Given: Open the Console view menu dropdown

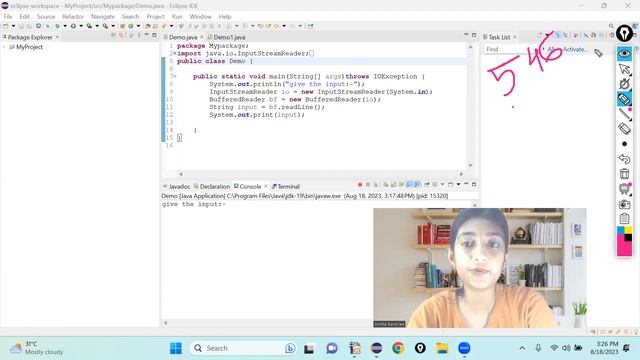Looking at the screenshot, I should point(458,185).
